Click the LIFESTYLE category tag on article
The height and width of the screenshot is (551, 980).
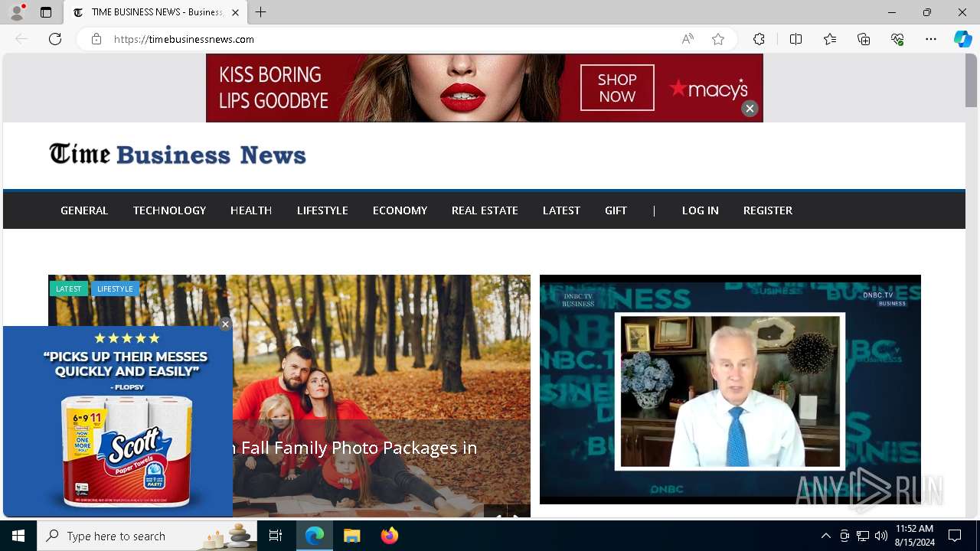[115, 289]
